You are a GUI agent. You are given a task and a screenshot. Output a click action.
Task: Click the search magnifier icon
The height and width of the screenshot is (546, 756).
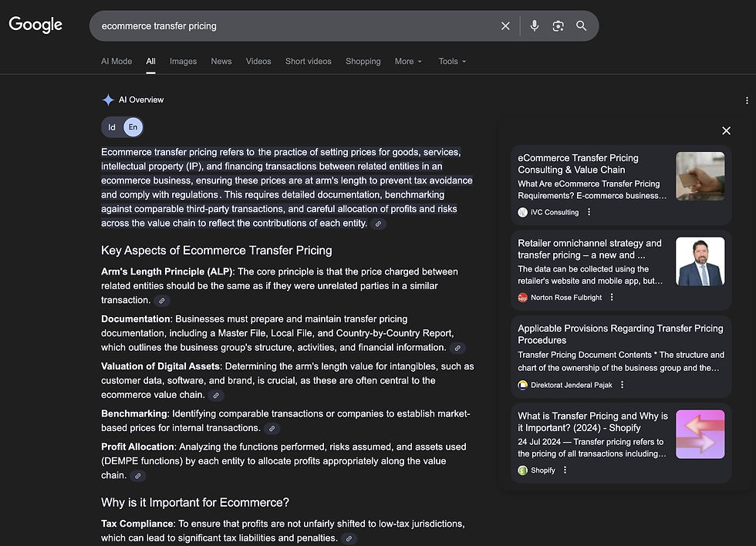tap(582, 25)
